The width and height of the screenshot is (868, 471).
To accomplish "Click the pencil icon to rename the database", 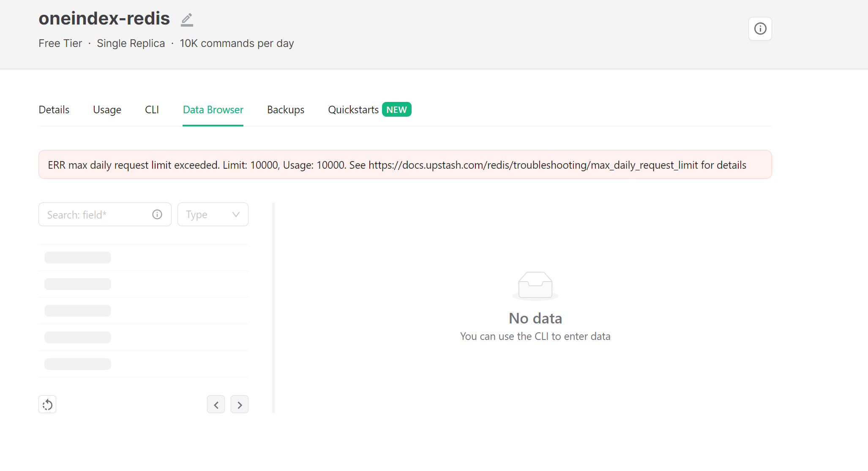I will point(186,19).
